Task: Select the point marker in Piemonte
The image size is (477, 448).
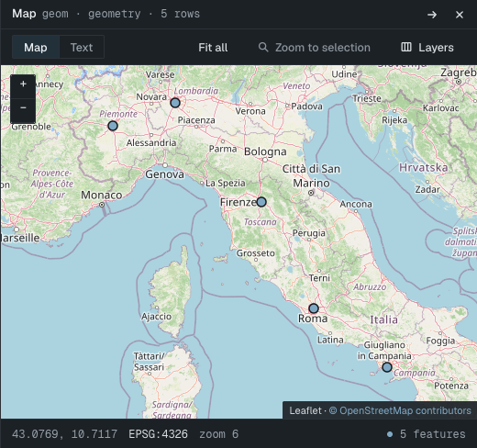Action: (113, 126)
